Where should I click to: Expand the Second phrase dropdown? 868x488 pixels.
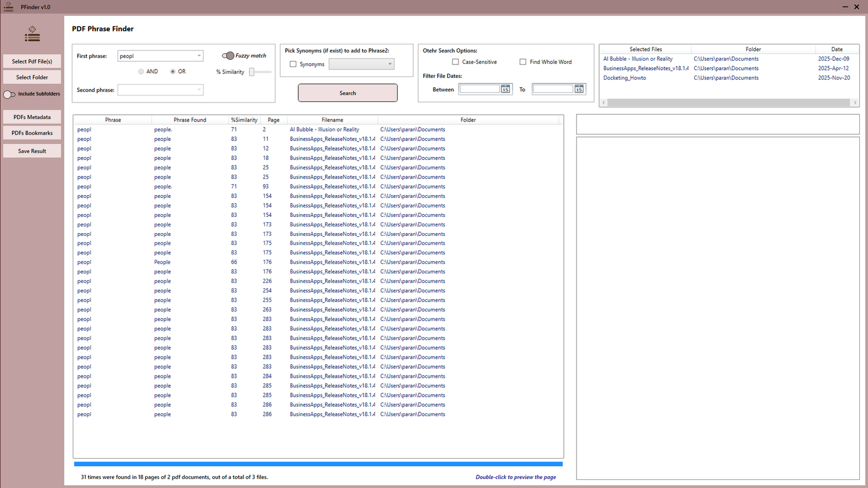coord(198,89)
